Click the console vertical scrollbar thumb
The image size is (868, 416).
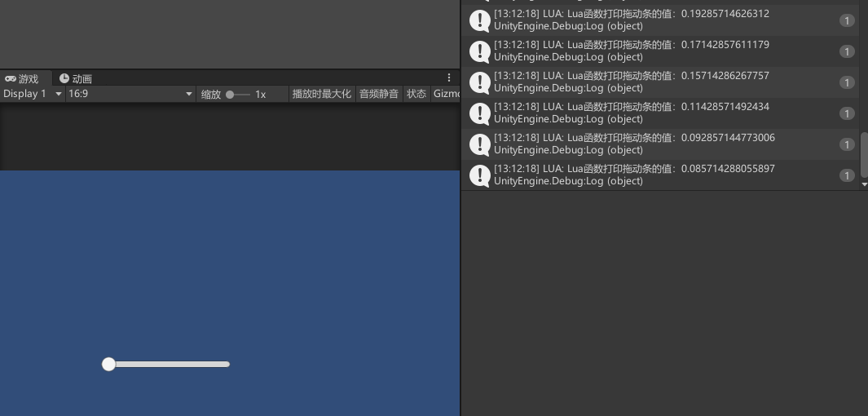click(864, 155)
